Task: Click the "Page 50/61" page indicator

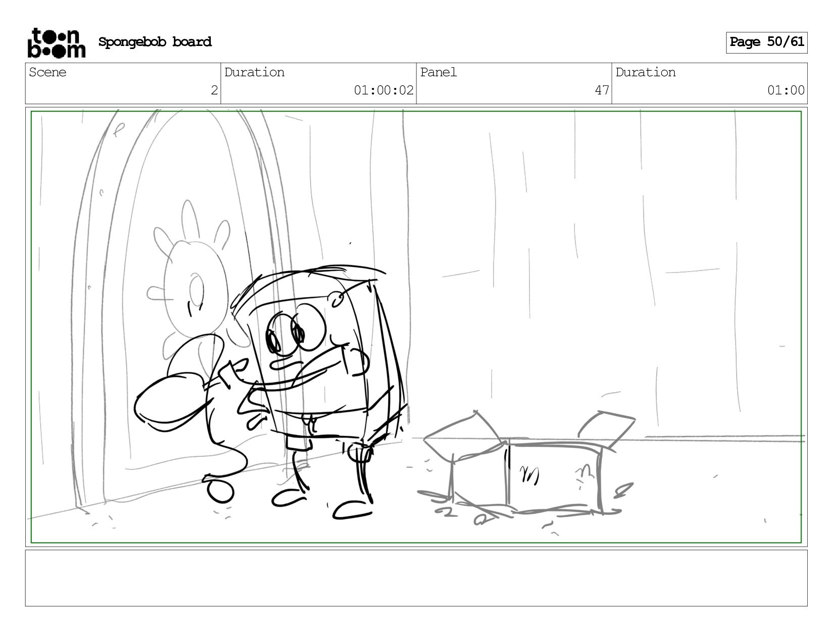Action: point(766,42)
